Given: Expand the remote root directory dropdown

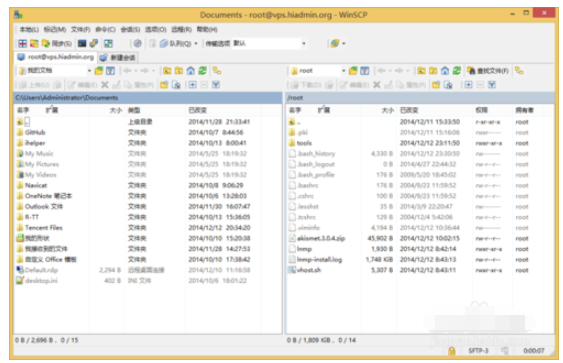Looking at the screenshot, I should (x=343, y=71).
